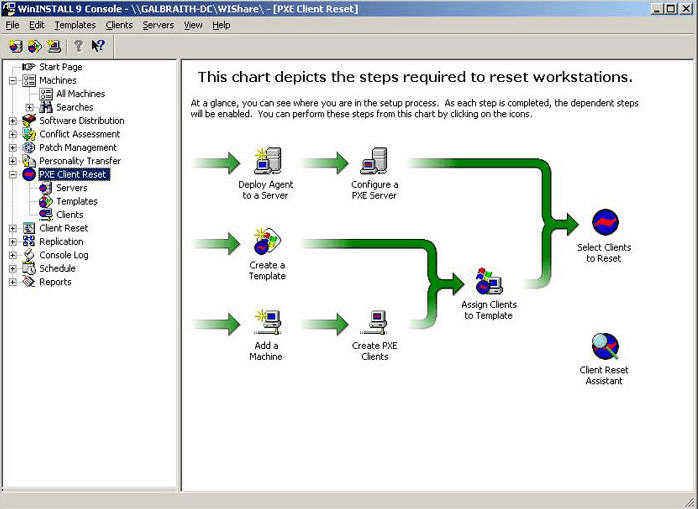The width and height of the screenshot is (698, 509).
Task: Click the PXE Client Reset sphere icon in tree
Action: point(29,175)
